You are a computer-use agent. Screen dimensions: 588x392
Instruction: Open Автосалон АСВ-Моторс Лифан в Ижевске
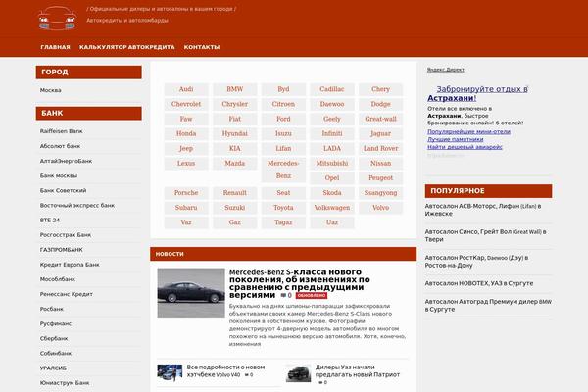point(483,210)
